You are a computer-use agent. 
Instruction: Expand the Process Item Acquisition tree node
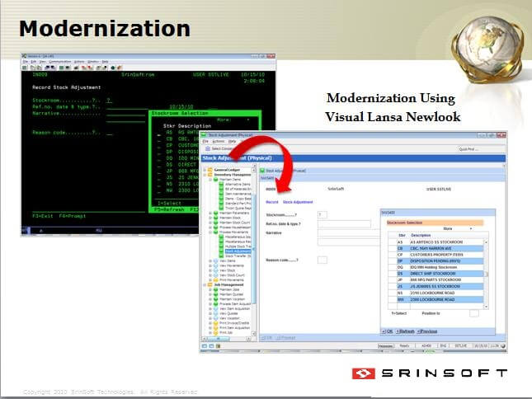point(210,303)
